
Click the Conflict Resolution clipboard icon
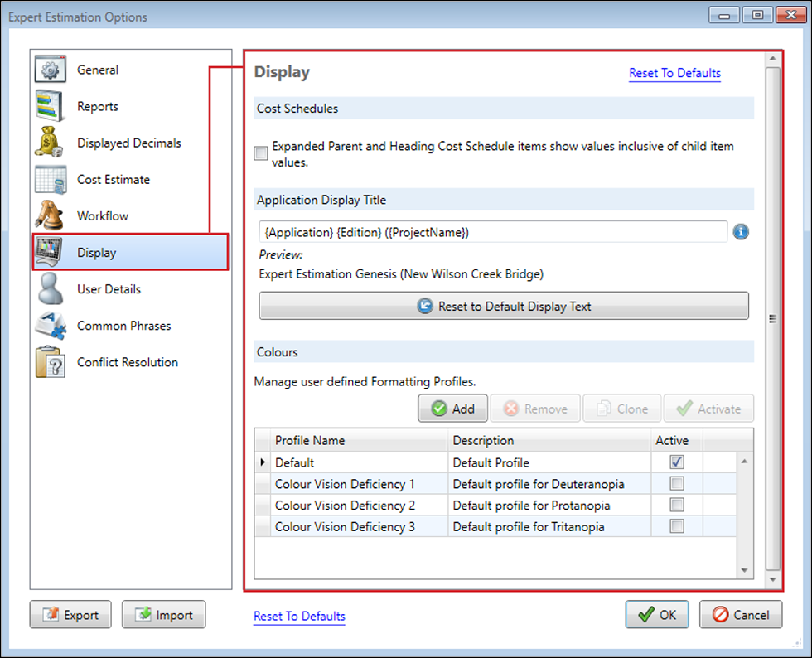click(x=50, y=362)
